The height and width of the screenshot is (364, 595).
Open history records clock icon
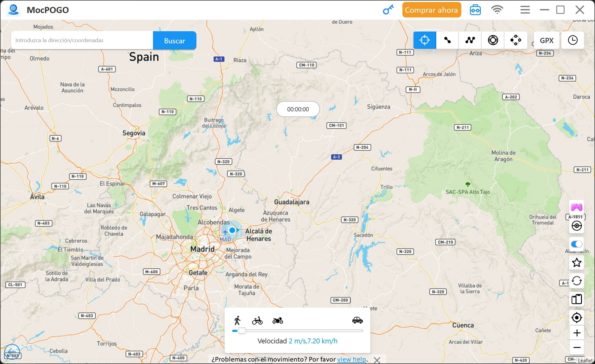573,40
